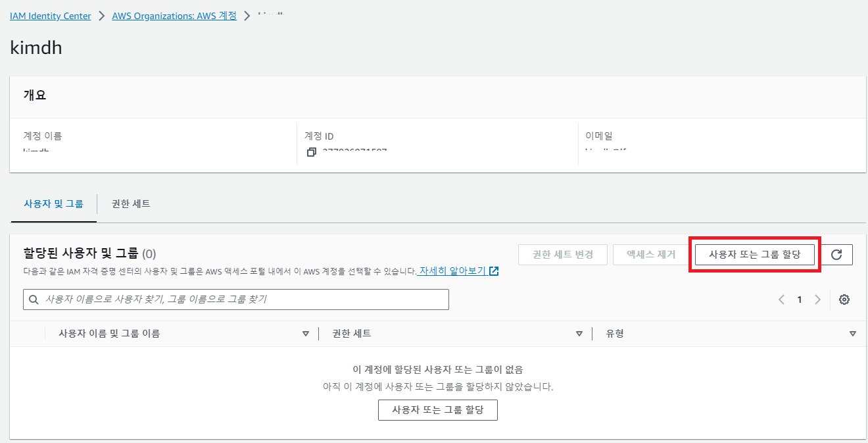The width and height of the screenshot is (868, 443).
Task: Click search magnifier icon in filter box
Action: click(x=34, y=300)
